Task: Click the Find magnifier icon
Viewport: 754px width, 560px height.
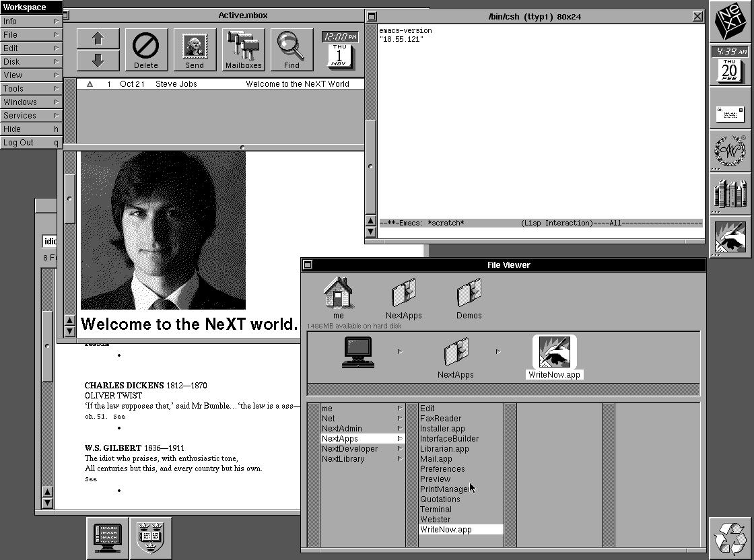Action: [292, 50]
